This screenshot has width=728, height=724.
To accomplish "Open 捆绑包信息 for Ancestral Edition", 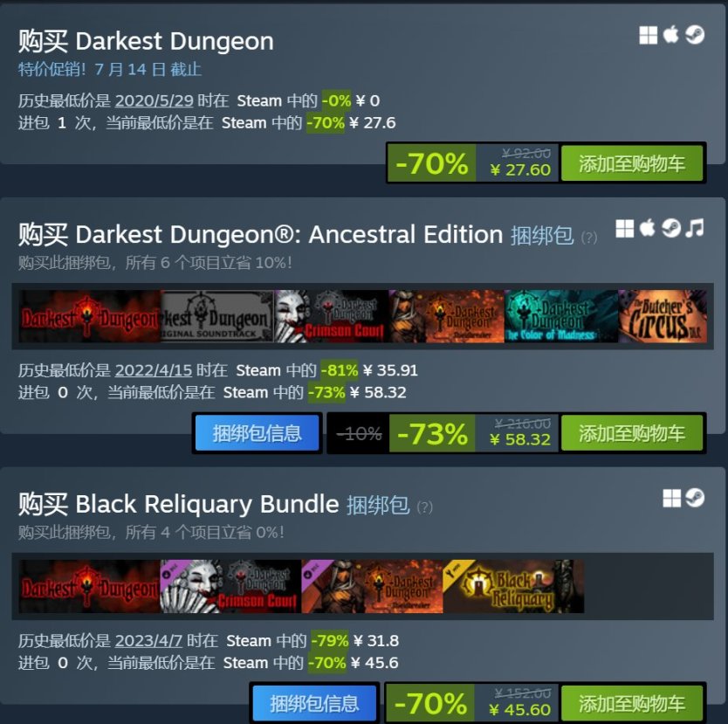I will (x=257, y=433).
